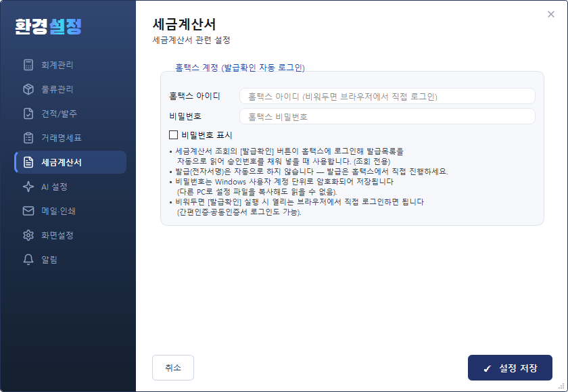The width and height of the screenshot is (568, 392).
Task: Close the settings dialog with X
Action: coord(551,14)
